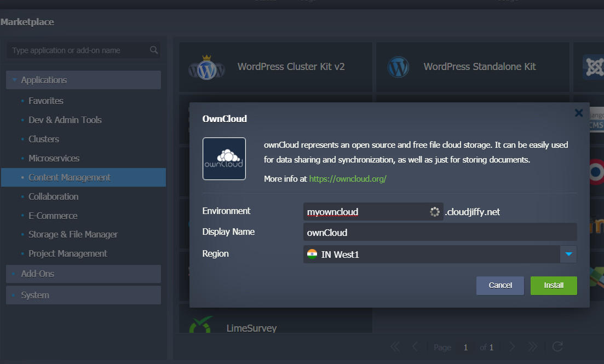This screenshot has height=364, width=604.
Task: Open the Region dropdown arrow
Action: pyautogui.click(x=568, y=254)
